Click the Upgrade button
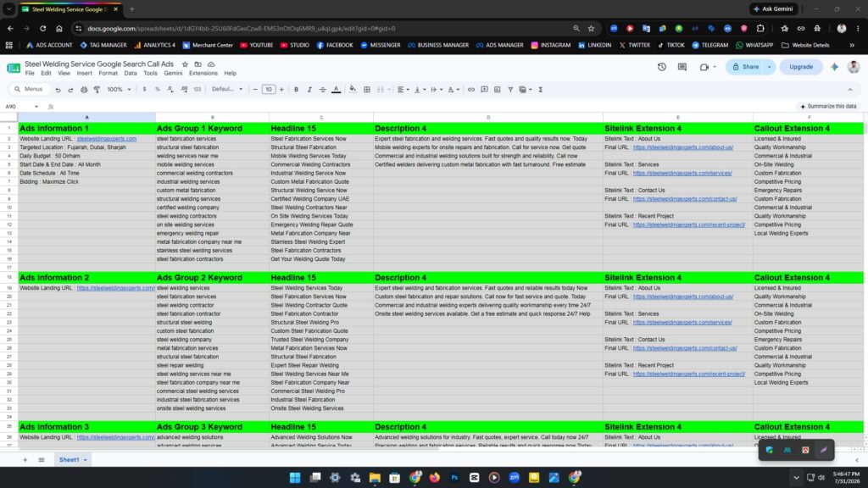 click(800, 67)
